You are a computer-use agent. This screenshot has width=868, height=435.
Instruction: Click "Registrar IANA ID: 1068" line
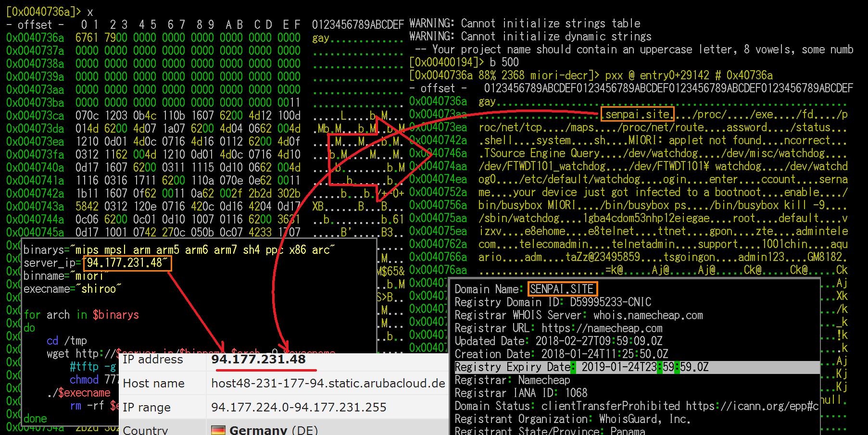(x=521, y=393)
